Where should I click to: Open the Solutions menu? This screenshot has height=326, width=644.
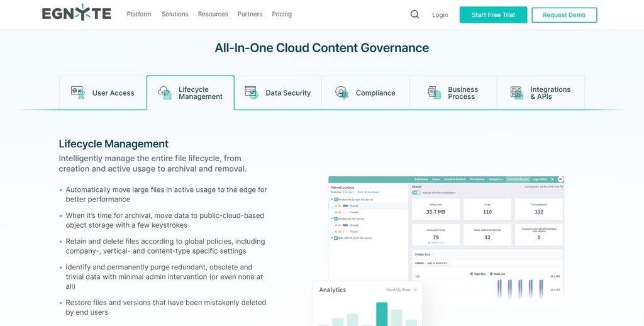tap(175, 14)
